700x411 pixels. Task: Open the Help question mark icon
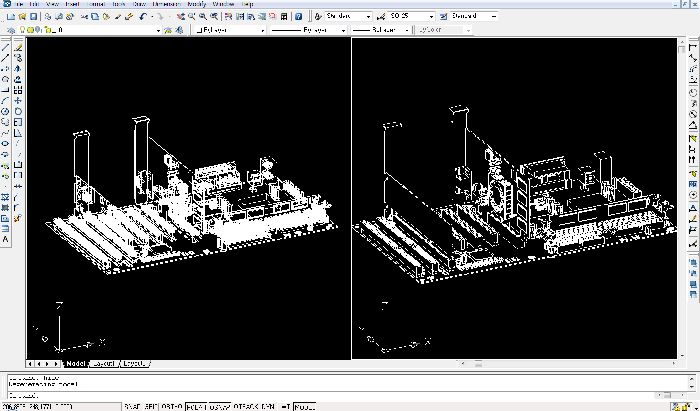pyautogui.click(x=299, y=17)
